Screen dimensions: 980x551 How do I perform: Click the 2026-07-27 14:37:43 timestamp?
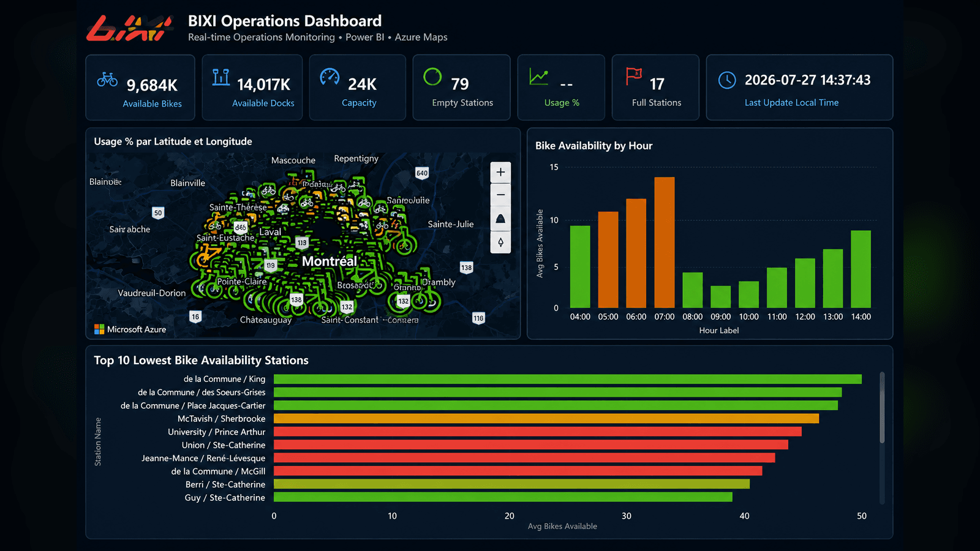click(x=807, y=80)
